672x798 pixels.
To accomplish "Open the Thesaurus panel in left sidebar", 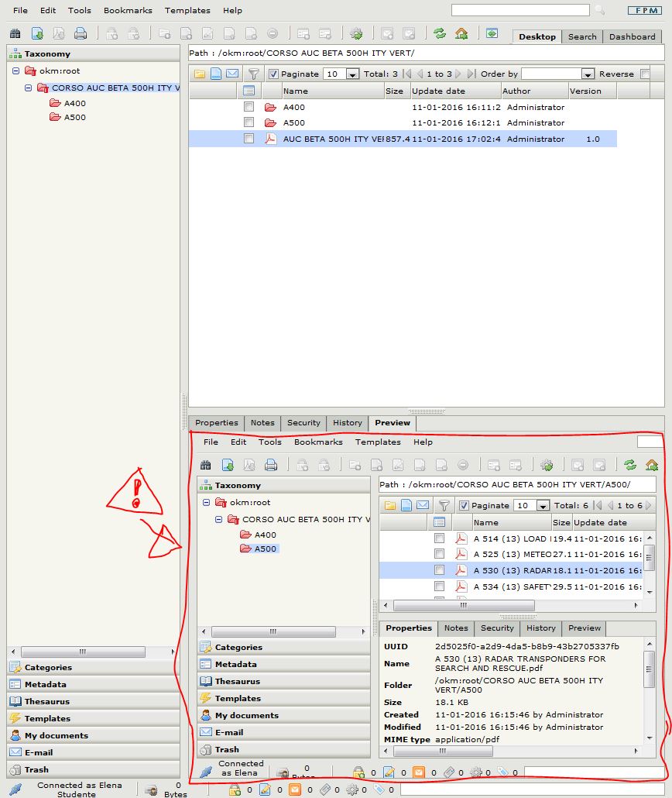I will (x=46, y=701).
